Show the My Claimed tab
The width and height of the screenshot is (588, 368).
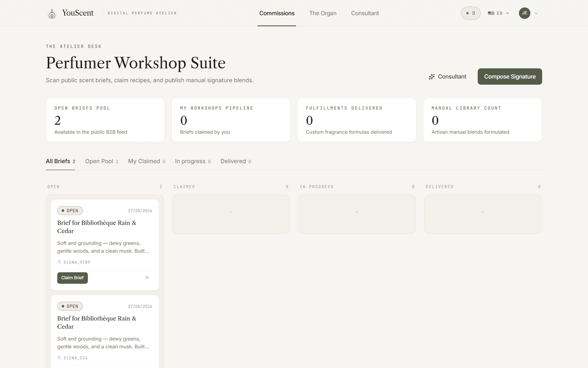coord(147,161)
